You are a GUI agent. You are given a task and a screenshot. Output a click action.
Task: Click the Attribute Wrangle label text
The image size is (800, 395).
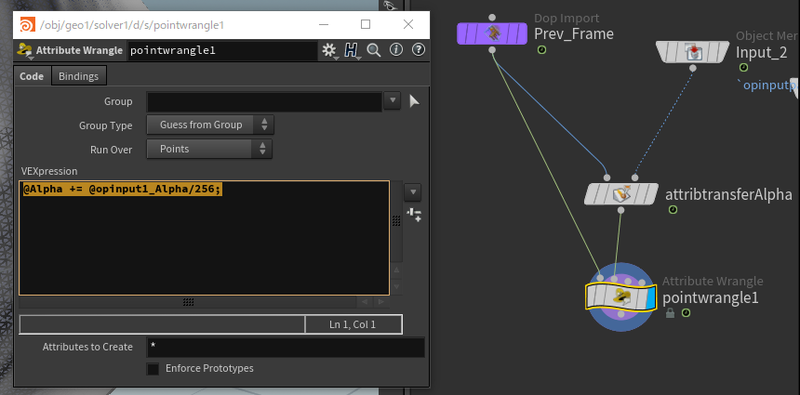pyautogui.click(x=79, y=51)
